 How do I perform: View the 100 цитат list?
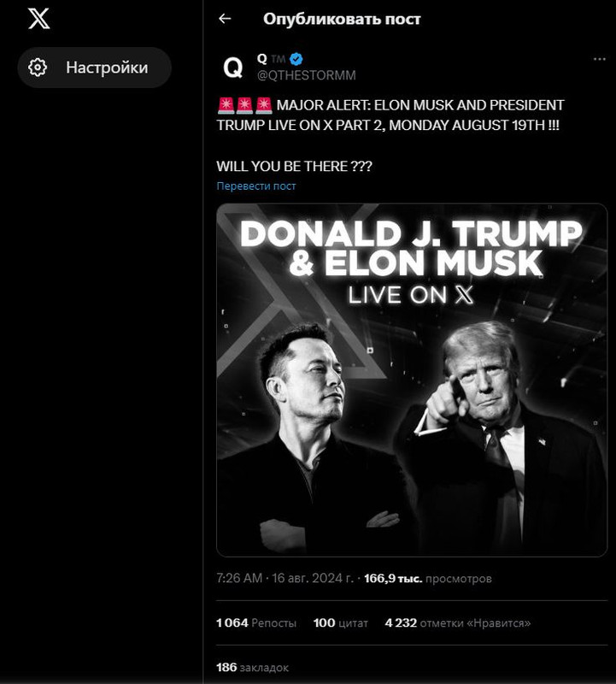point(341,622)
